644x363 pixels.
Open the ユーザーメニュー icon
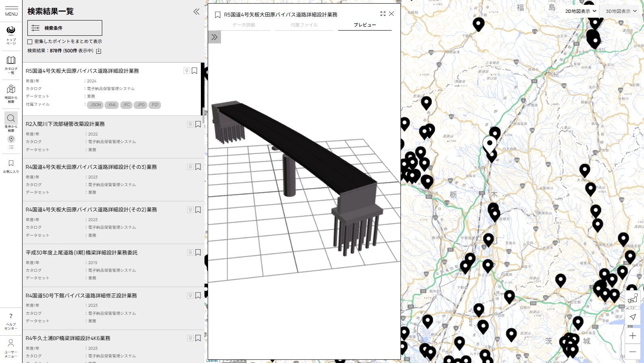pos(11,348)
